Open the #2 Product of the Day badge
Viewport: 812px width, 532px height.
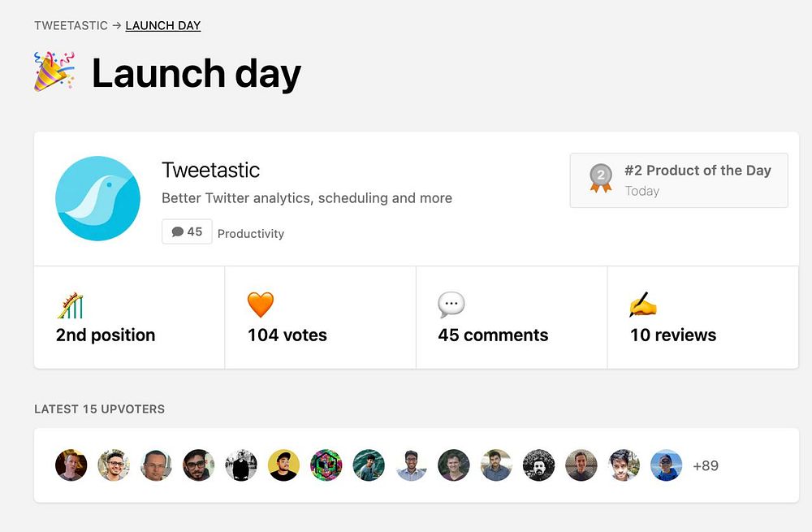point(679,180)
